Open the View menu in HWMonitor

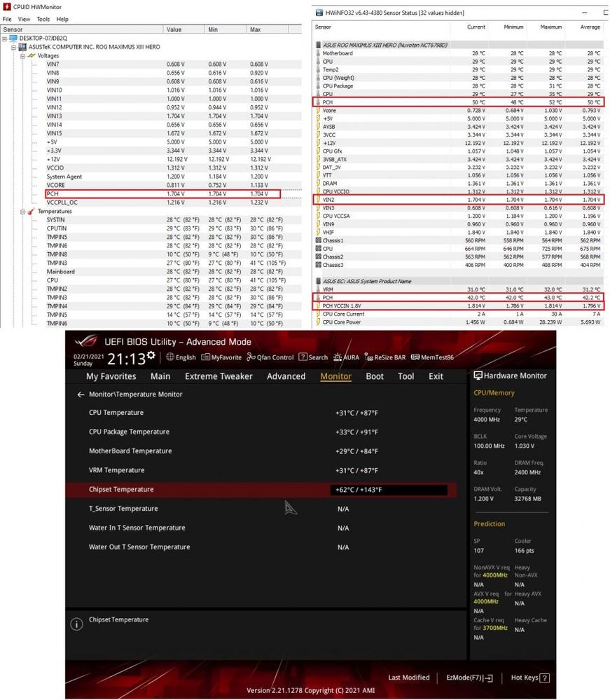point(24,19)
